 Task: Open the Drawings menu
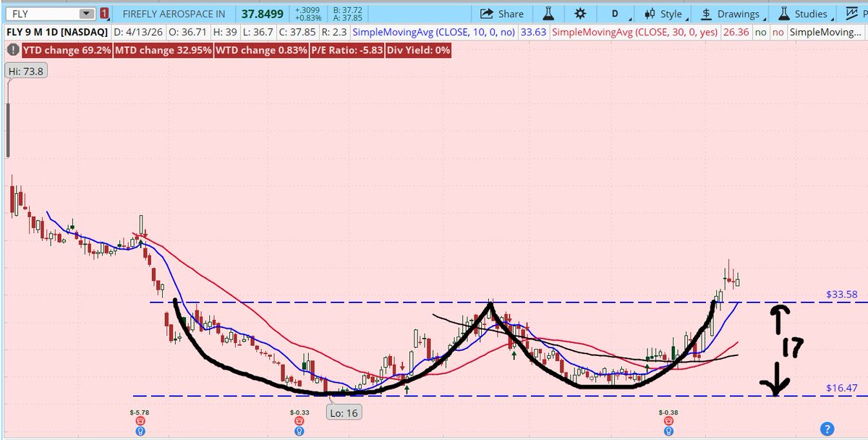coord(739,14)
